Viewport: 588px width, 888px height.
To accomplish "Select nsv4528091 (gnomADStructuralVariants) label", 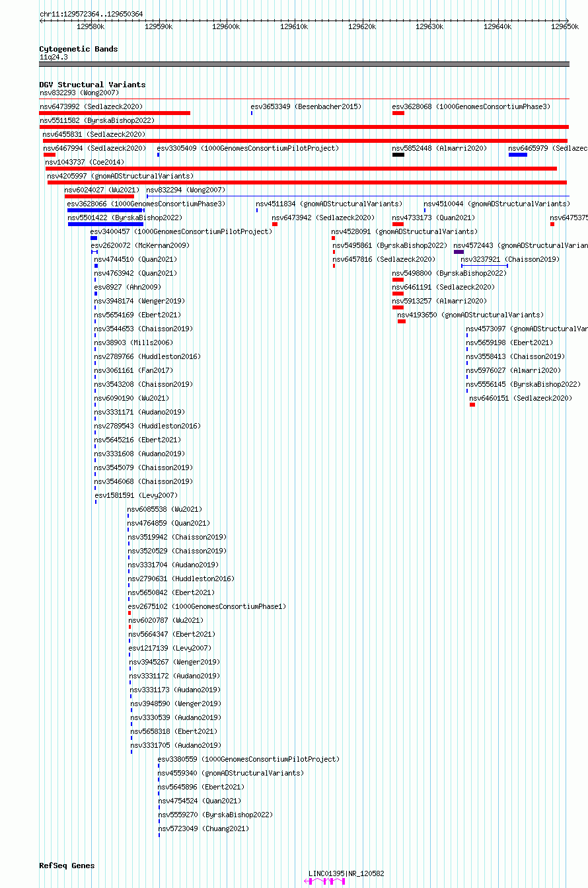I will [404, 231].
